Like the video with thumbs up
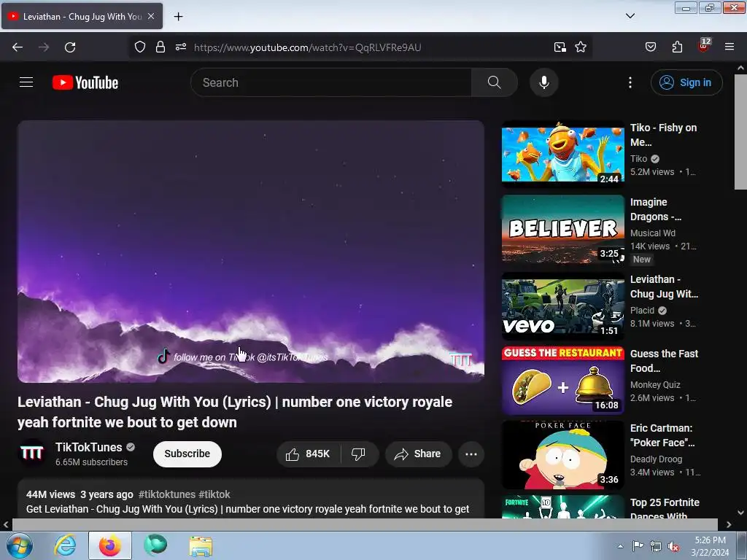The width and height of the screenshot is (747, 560). point(309,454)
